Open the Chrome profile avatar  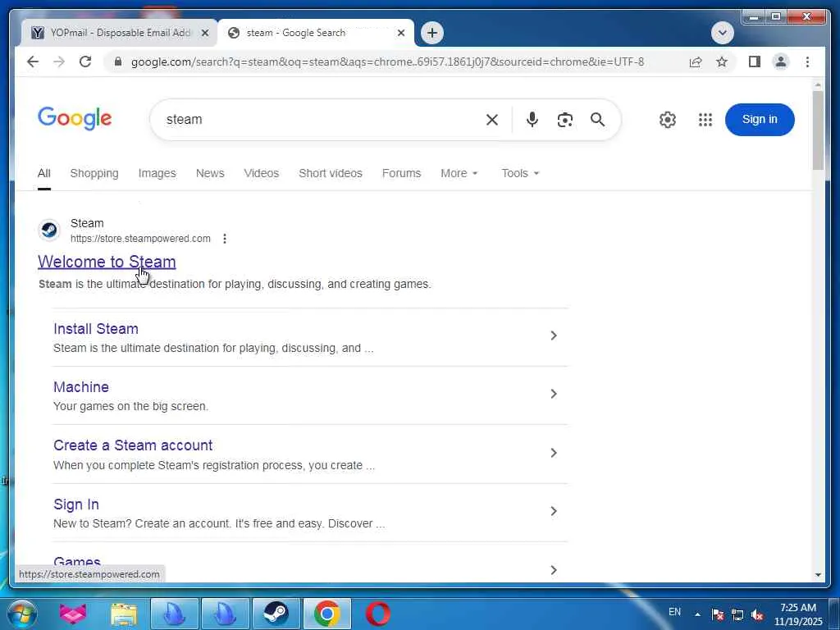pyautogui.click(x=781, y=62)
